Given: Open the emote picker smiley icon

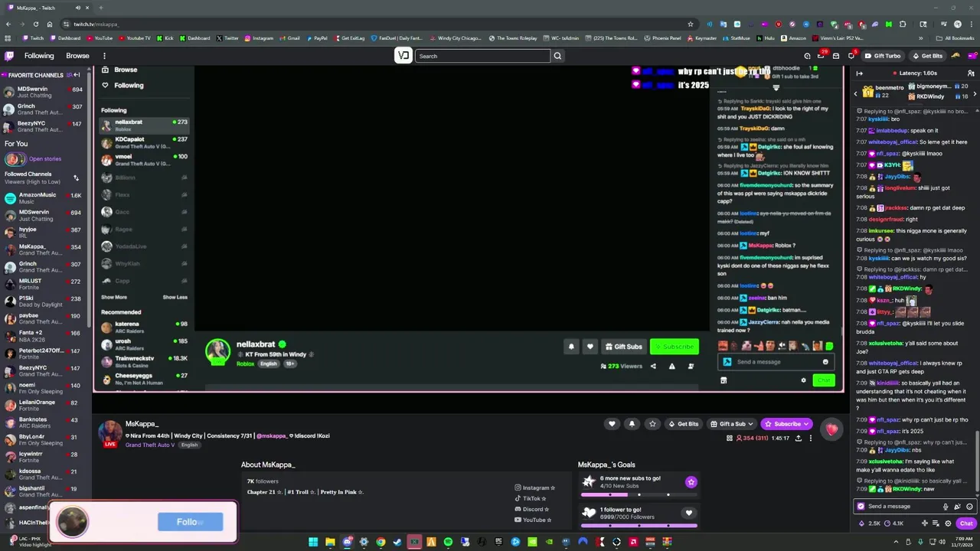Looking at the screenshot, I should (x=969, y=507).
